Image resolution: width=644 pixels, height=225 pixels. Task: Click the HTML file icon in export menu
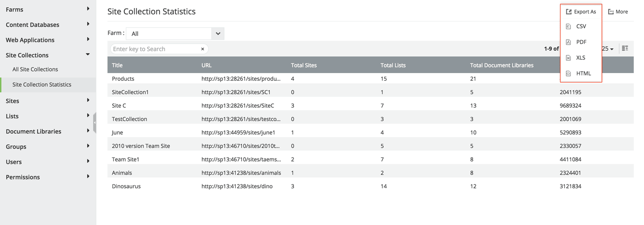[568, 74]
